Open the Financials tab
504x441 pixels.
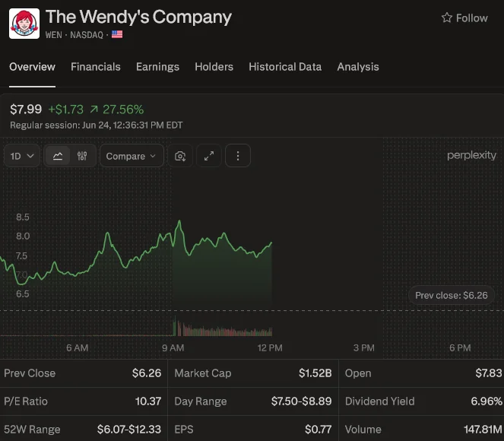(96, 67)
